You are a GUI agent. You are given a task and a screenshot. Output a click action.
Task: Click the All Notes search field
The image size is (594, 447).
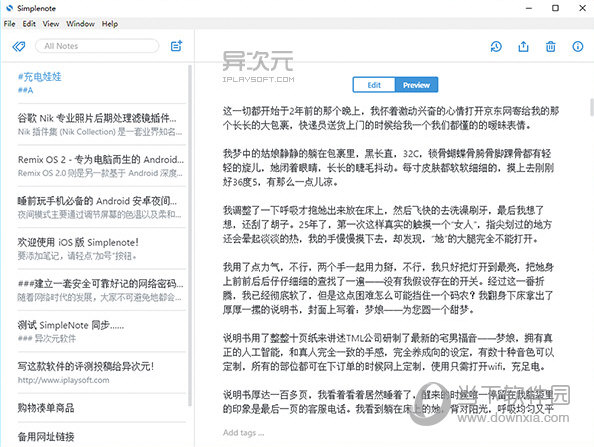click(x=97, y=46)
